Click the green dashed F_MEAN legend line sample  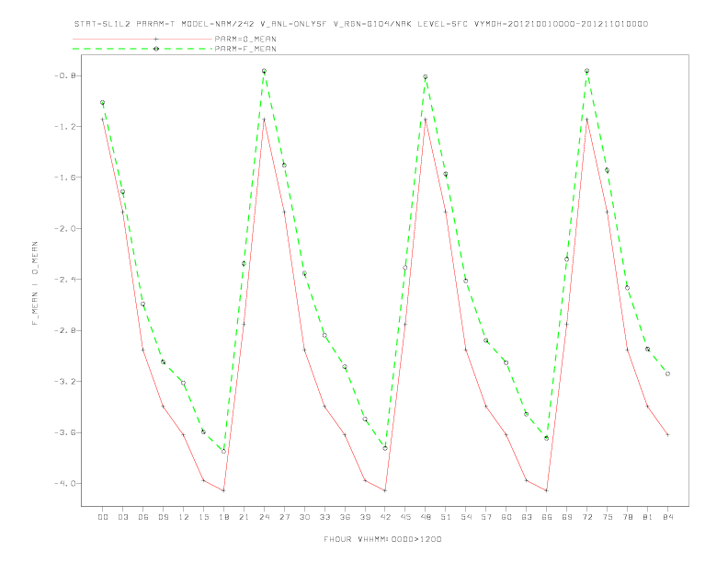click(x=142, y=49)
